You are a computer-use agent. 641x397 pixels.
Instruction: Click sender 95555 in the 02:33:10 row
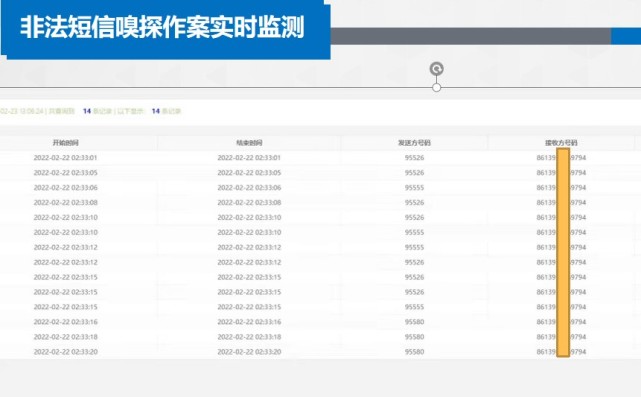[x=414, y=232]
